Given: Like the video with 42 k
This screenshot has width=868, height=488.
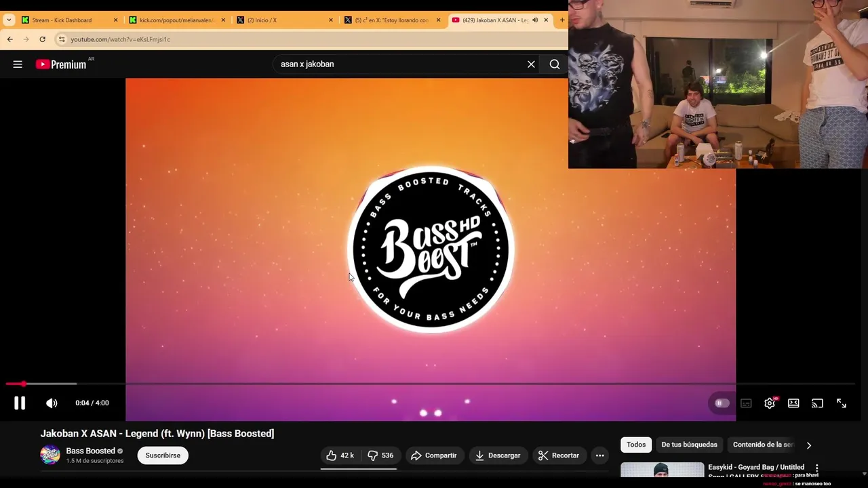Looking at the screenshot, I should [x=340, y=455].
